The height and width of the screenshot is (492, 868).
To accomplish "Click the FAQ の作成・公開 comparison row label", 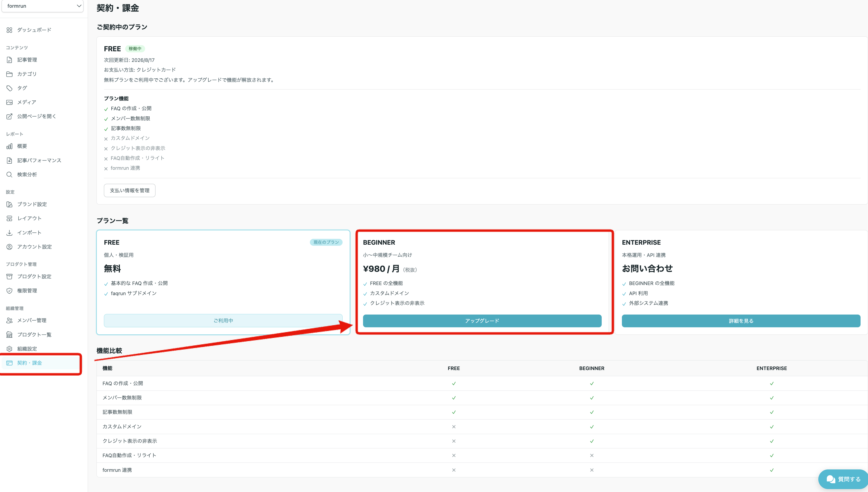I will (123, 384).
